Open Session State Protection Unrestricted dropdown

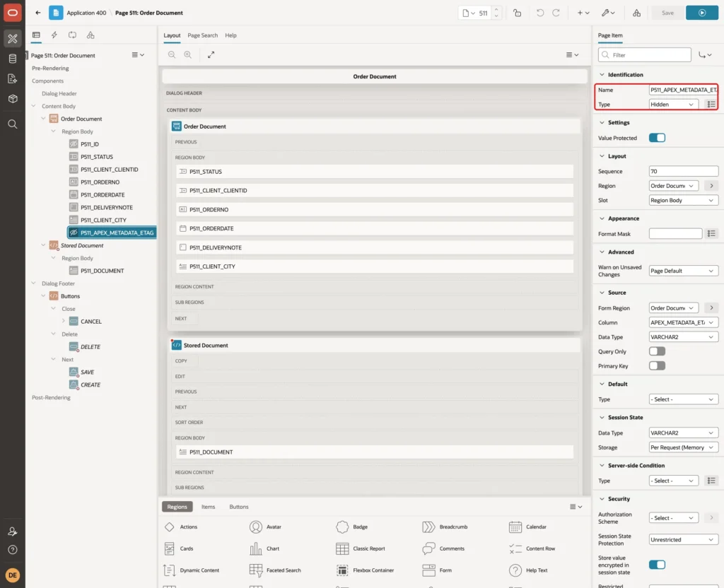pyautogui.click(x=684, y=539)
